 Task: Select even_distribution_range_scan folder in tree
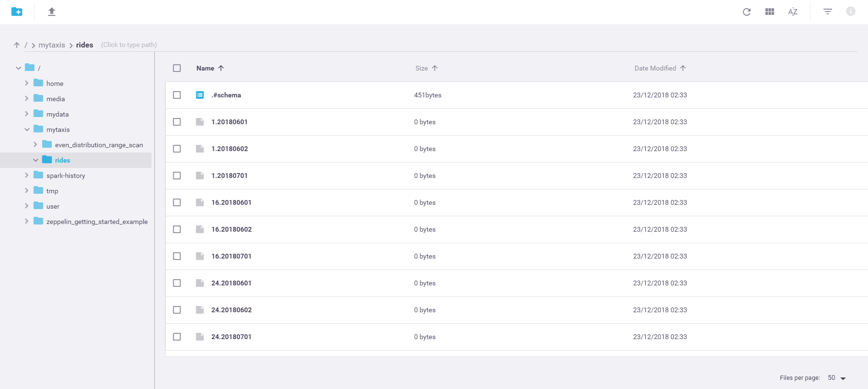(x=99, y=145)
